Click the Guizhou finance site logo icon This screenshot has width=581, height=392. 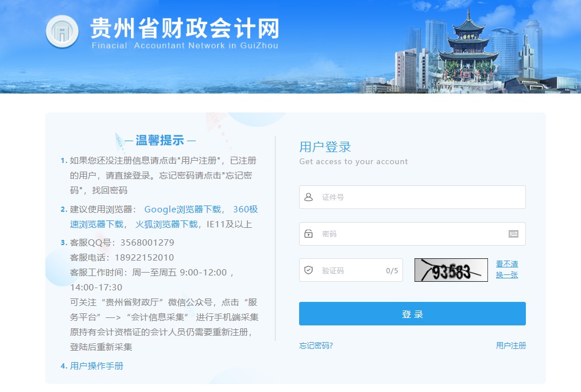coord(62,32)
